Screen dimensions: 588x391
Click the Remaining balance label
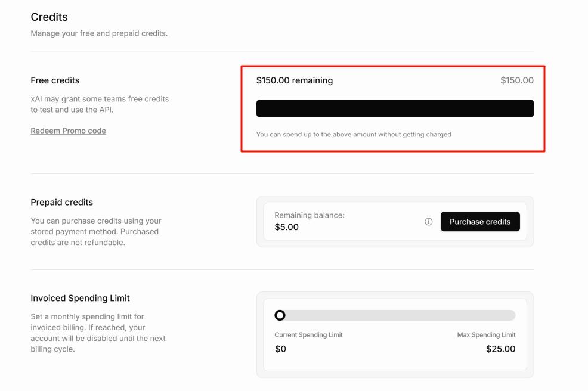click(x=309, y=215)
